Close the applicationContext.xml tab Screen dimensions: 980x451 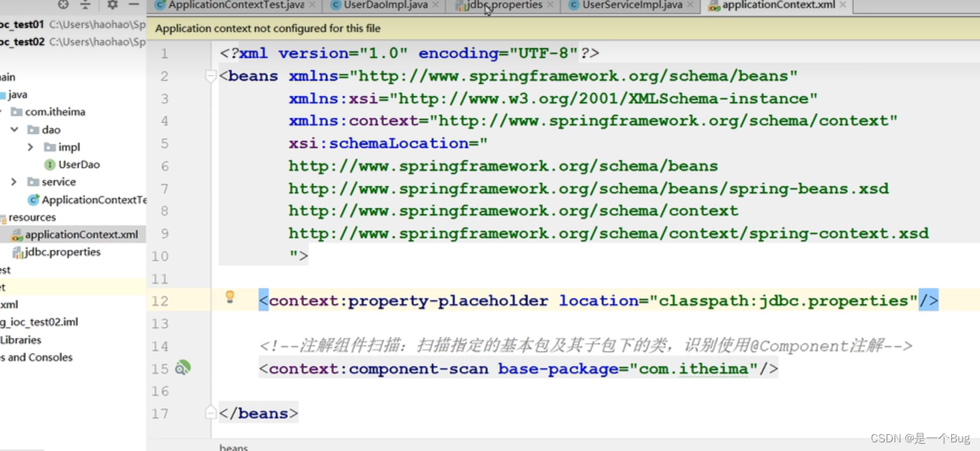point(843,5)
